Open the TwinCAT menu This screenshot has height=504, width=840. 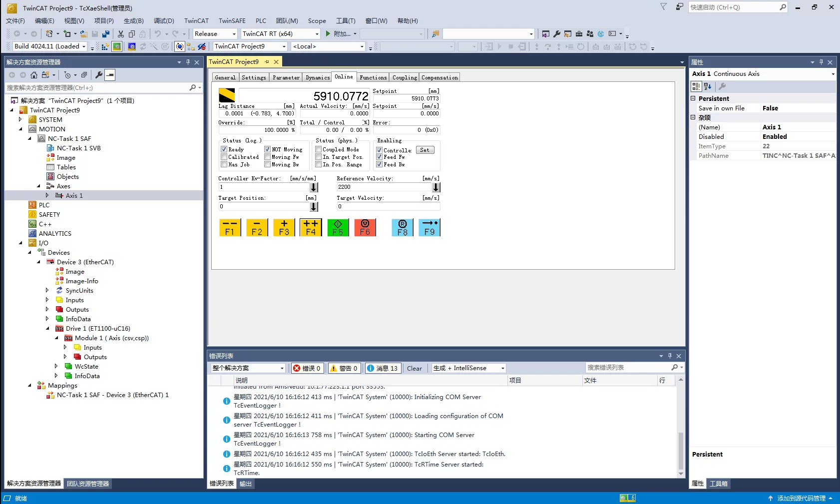click(x=196, y=21)
